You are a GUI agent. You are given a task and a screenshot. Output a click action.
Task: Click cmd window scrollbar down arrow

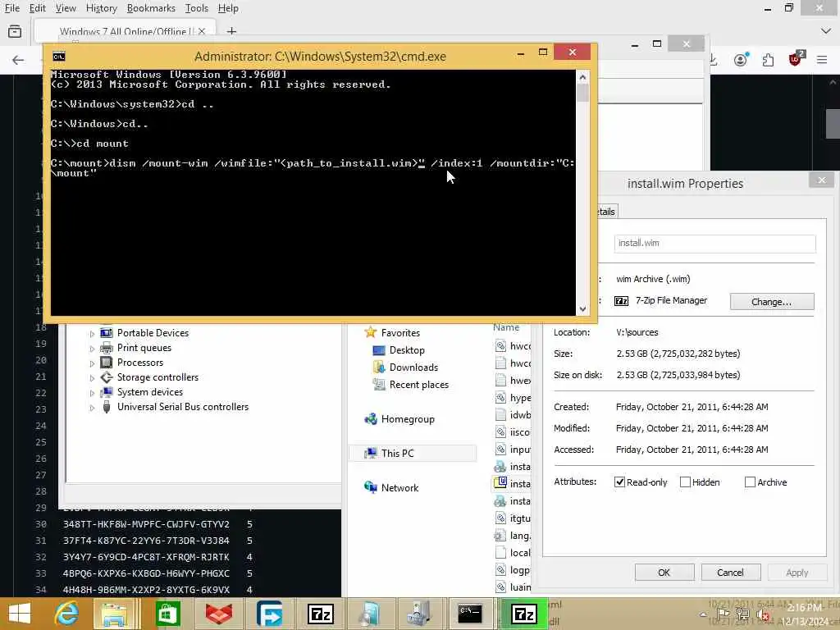[583, 309]
